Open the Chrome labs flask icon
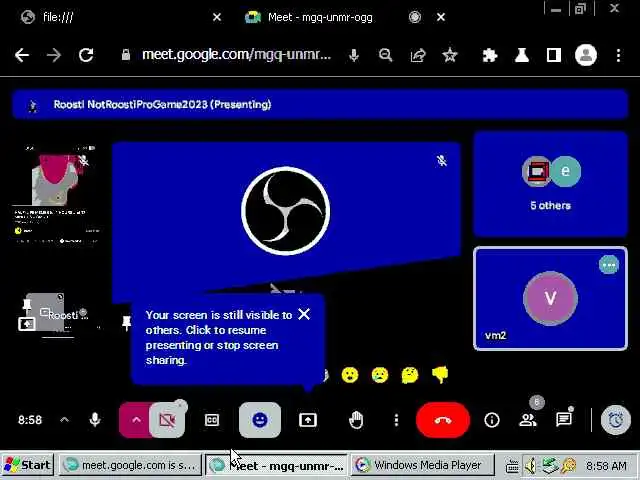The height and width of the screenshot is (480, 640). (522, 55)
